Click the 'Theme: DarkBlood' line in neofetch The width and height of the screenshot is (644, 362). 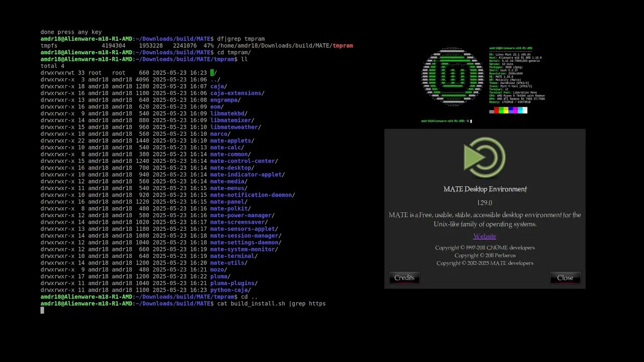tap(509, 83)
